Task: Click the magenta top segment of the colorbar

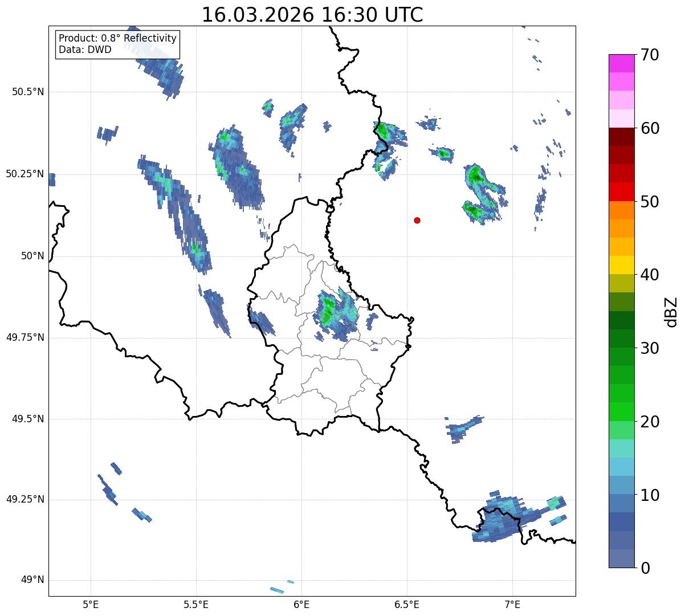Action: pos(622,63)
